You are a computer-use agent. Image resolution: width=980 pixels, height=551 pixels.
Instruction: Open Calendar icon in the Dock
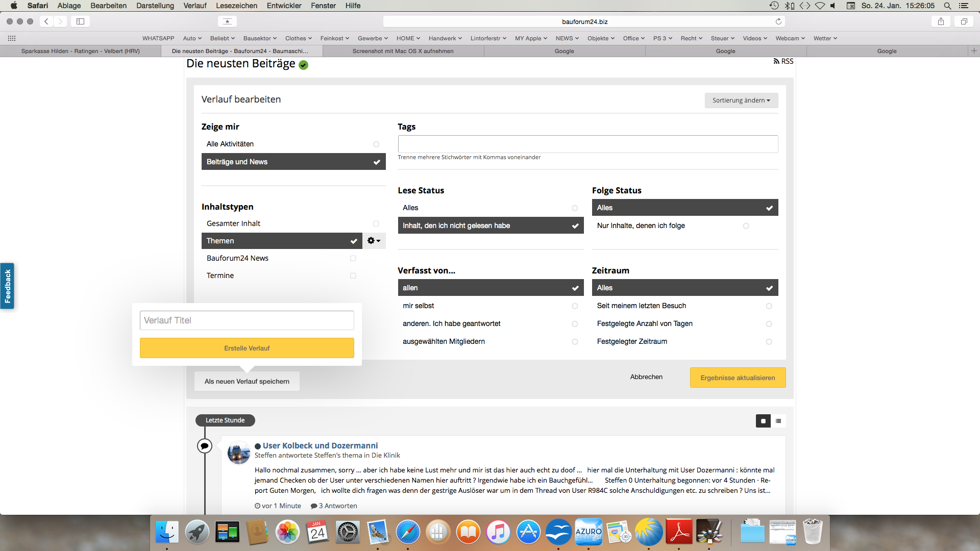[317, 533]
